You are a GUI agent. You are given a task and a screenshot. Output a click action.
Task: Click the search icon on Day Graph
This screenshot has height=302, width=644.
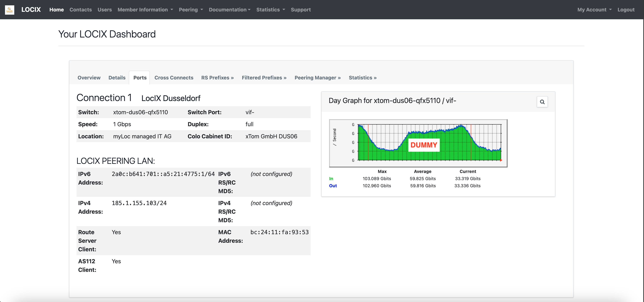[x=542, y=102]
